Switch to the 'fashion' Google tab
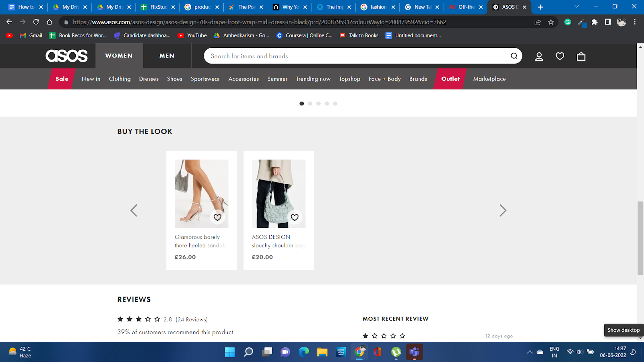The width and height of the screenshot is (644, 362). coord(378,7)
